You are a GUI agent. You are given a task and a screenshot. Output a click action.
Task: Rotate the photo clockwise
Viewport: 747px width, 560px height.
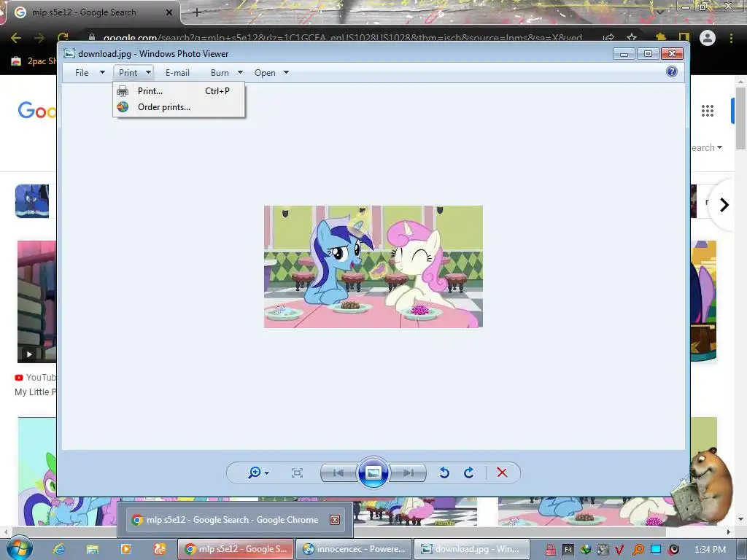469,472
